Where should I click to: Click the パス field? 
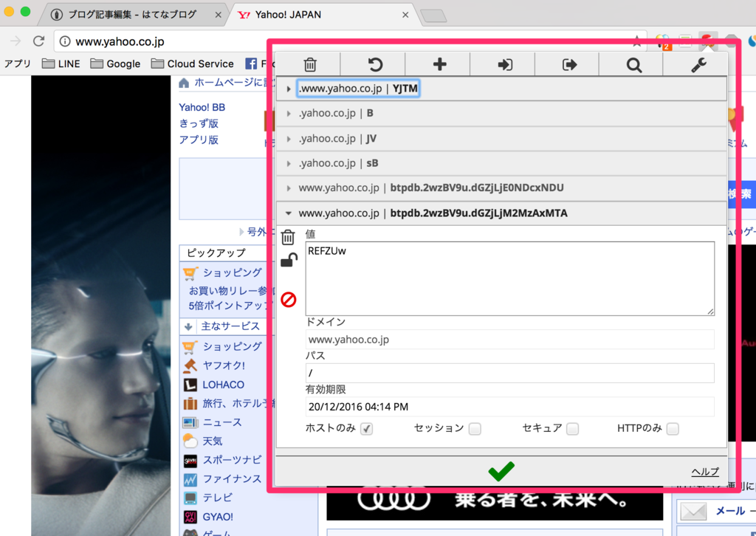click(x=509, y=373)
